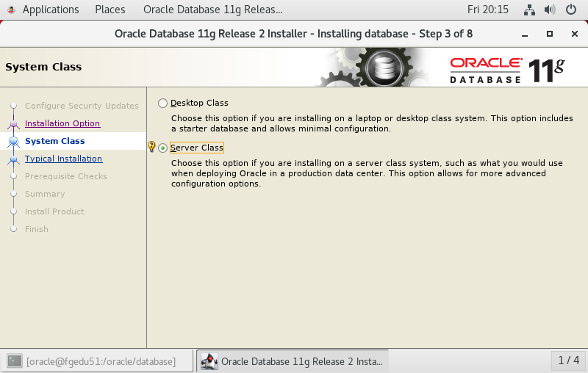Select the Desktop Class radio button
This screenshot has width=588, height=373.
point(162,103)
